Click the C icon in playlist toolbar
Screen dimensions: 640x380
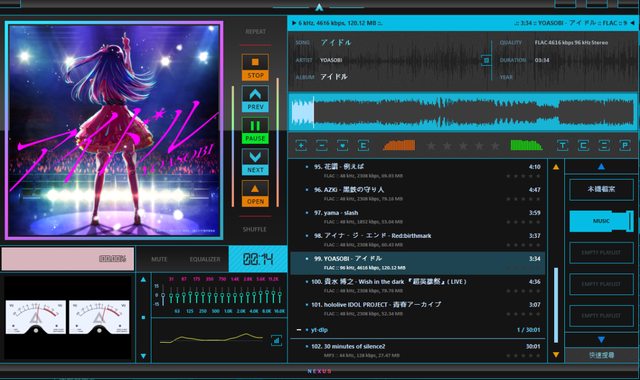[583, 145]
